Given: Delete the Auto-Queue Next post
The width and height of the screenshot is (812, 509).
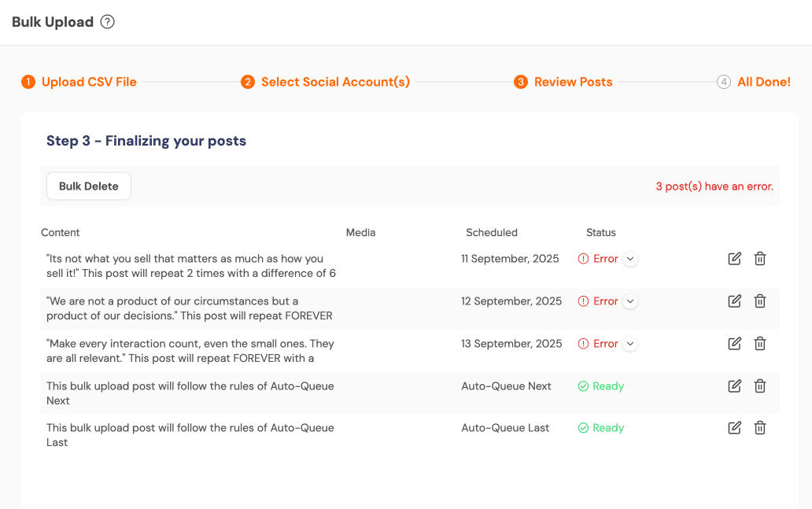Looking at the screenshot, I should point(759,385).
